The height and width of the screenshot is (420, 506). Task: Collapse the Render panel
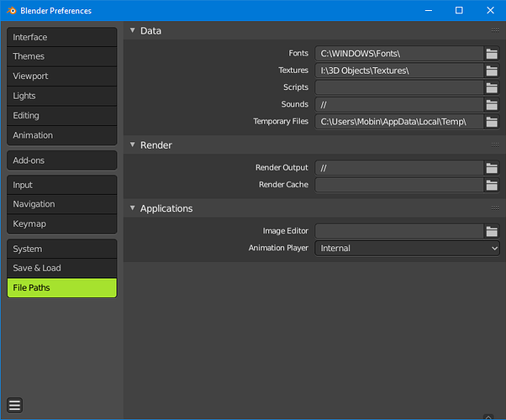[132, 144]
